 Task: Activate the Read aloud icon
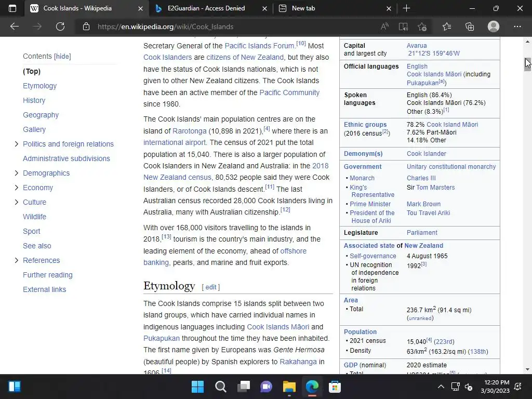(x=384, y=26)
